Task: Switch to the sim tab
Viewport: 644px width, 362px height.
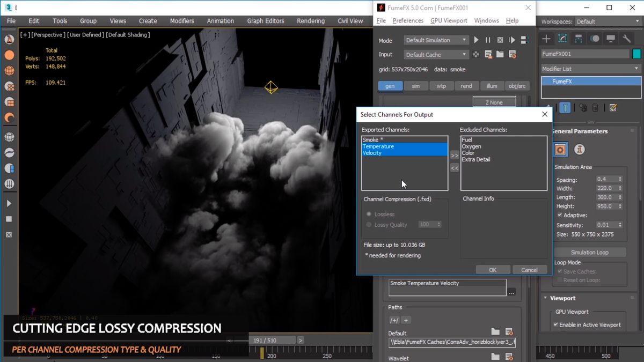Action: (415, 86)
